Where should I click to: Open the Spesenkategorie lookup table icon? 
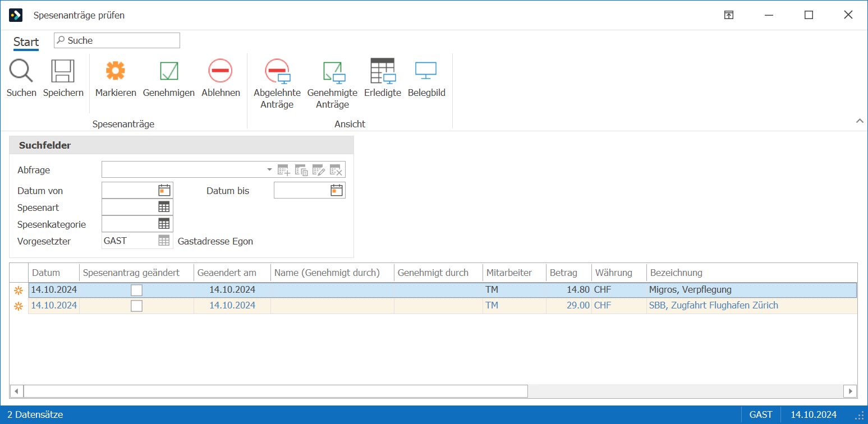coord(164,224)
